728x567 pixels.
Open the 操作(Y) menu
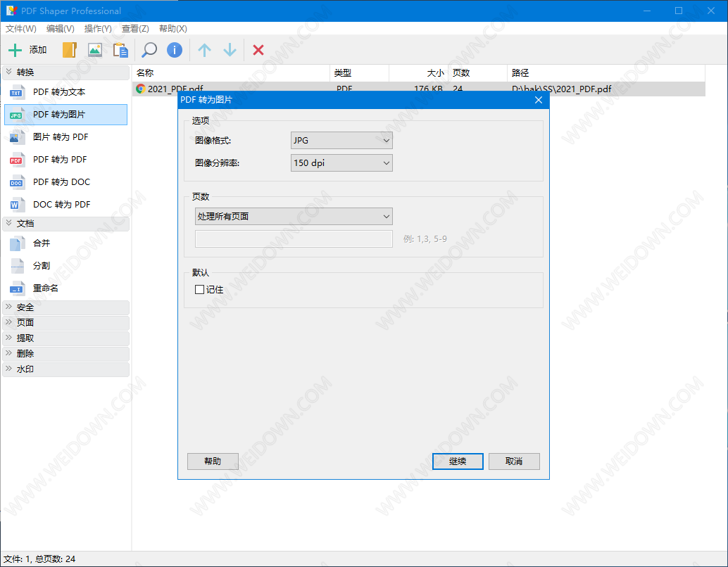[x=98, y=29]
